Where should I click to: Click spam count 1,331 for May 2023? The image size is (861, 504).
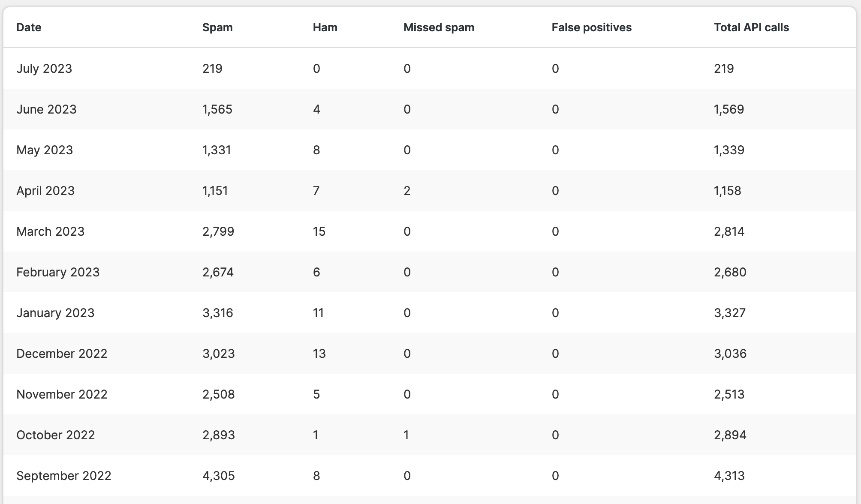(x=217, y=150)
